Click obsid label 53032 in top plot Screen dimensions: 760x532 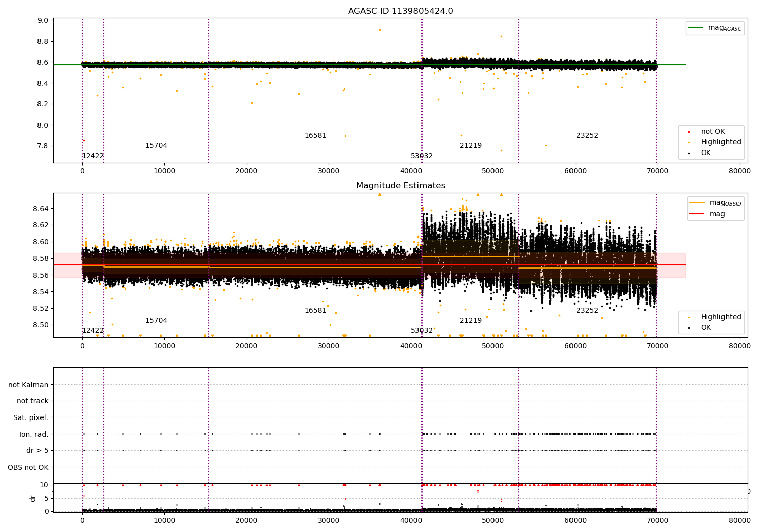pyautogui.click(x=422, y=156)
